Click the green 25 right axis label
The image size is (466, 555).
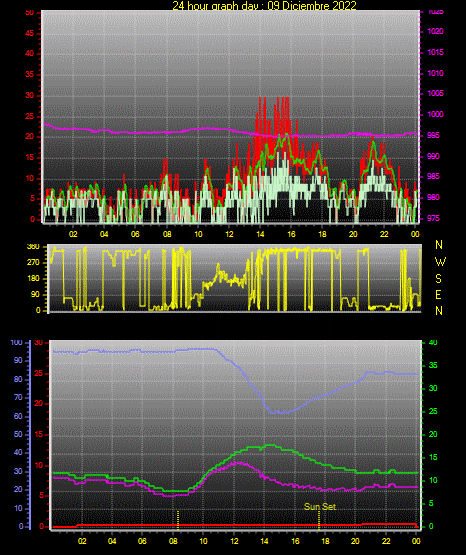(433, 411)
